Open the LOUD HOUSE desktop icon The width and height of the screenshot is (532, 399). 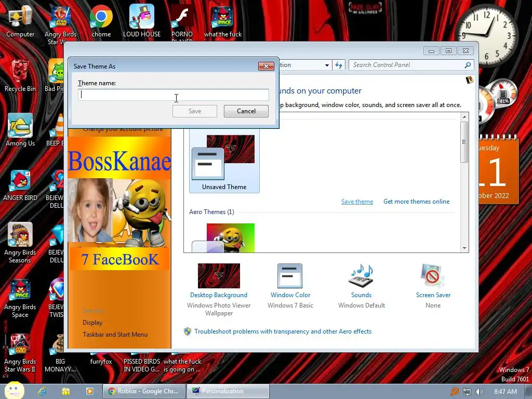pos(142,20)
